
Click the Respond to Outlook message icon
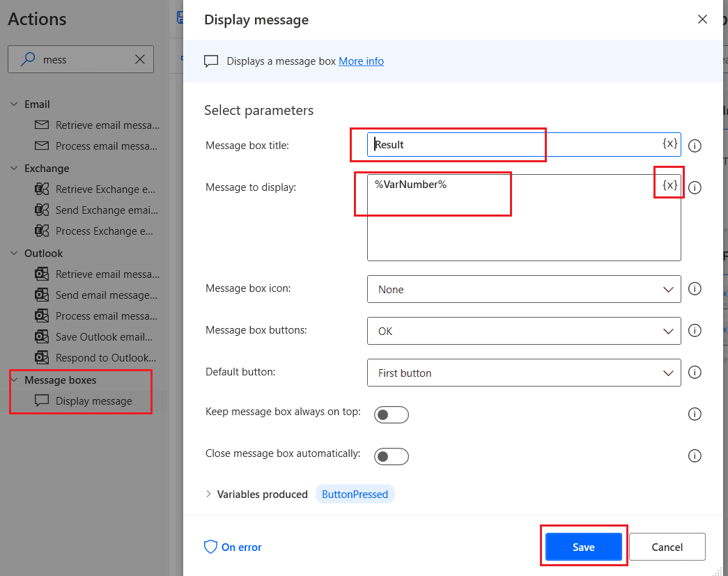click(42, 357)
